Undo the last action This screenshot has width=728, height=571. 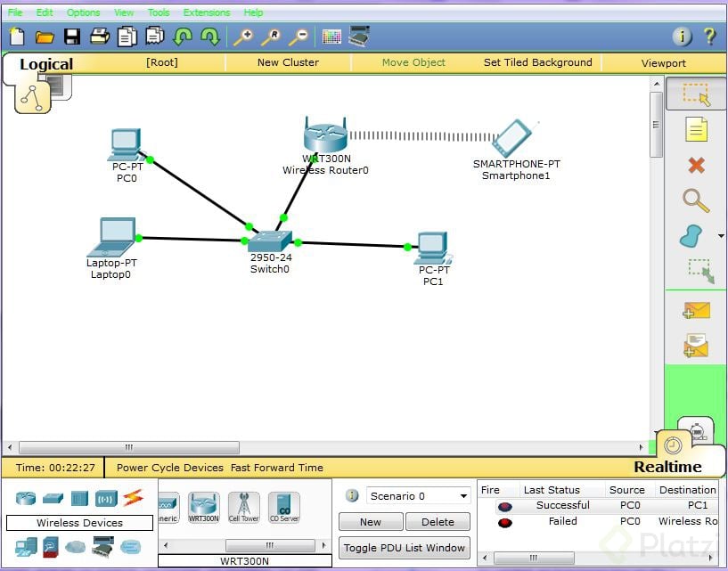point(183,37)
